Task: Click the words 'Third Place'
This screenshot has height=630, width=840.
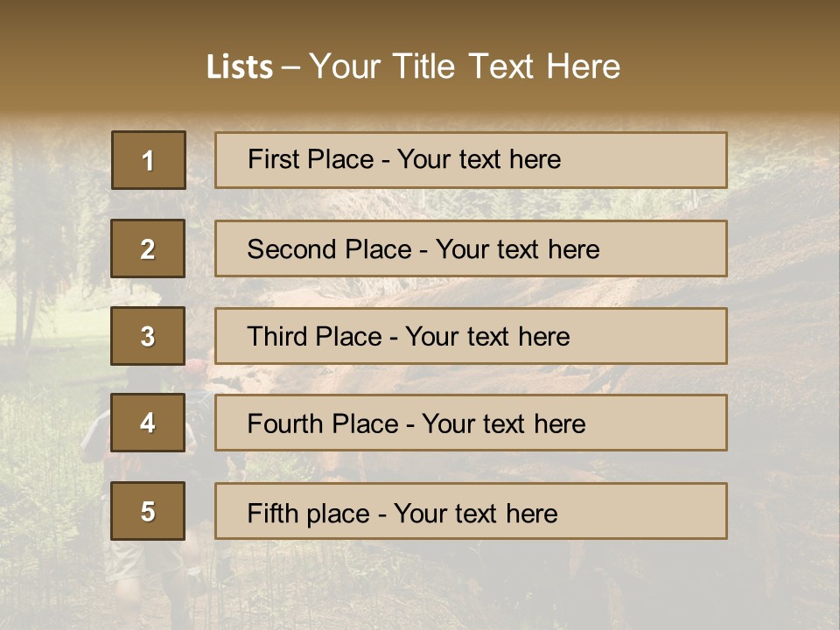Action: (x=314, y=336)
